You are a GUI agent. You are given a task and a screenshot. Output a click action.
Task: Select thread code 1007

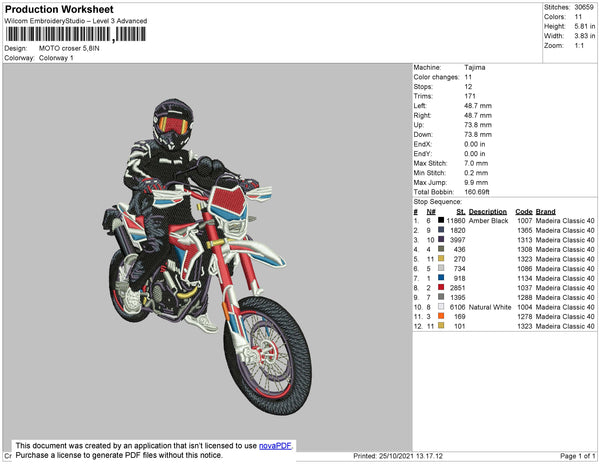tap(525, 221)
